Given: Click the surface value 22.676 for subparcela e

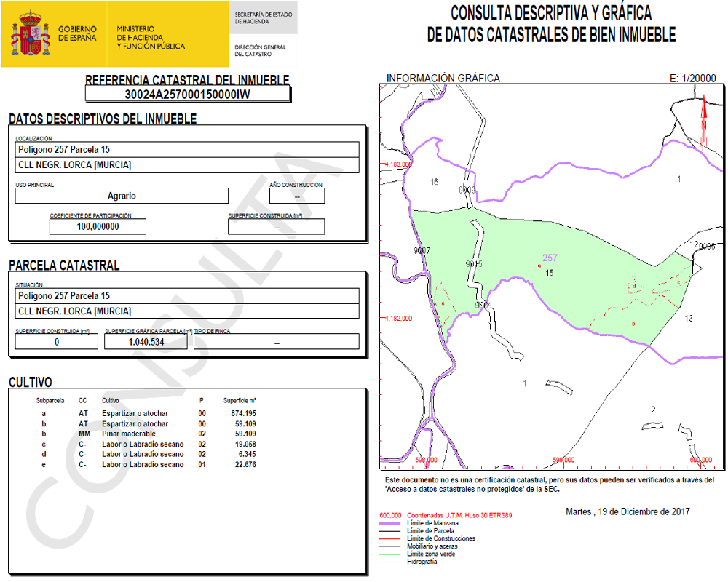Looking at the screenshot, I should click(x=245, y=465).
